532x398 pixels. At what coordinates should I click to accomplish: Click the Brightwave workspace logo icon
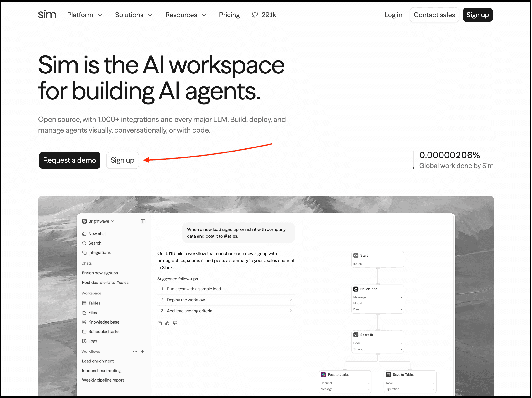tap(84, 221)
